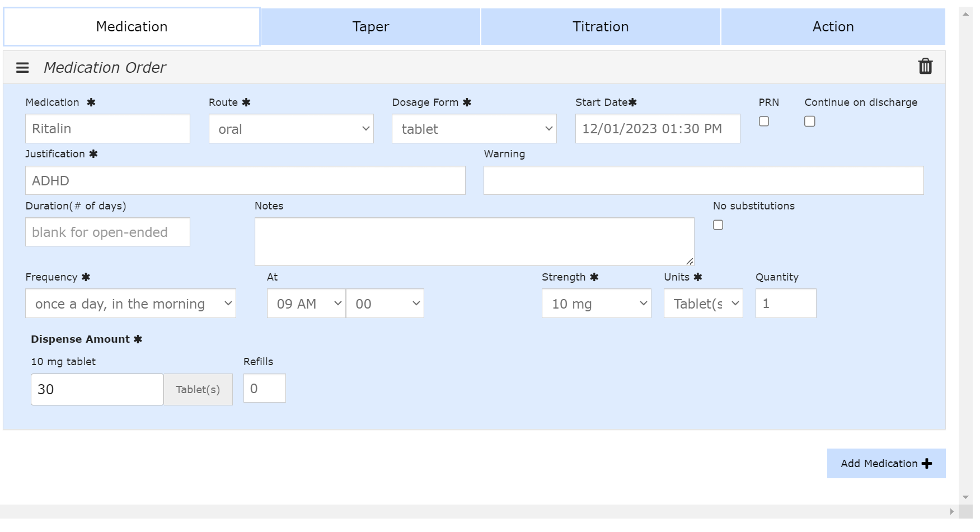Open the Route dropdown showing oral
980x532 pixels.
pos(291,129)
